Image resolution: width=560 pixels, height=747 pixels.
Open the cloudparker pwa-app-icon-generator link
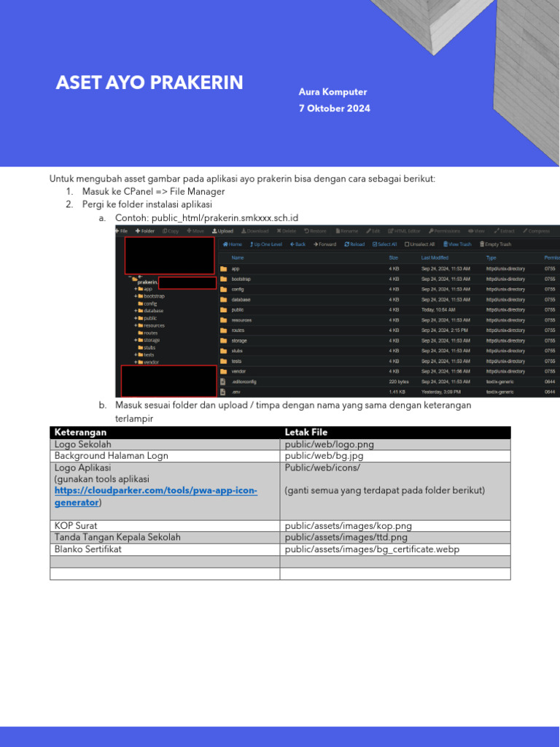tap(156, 496)
